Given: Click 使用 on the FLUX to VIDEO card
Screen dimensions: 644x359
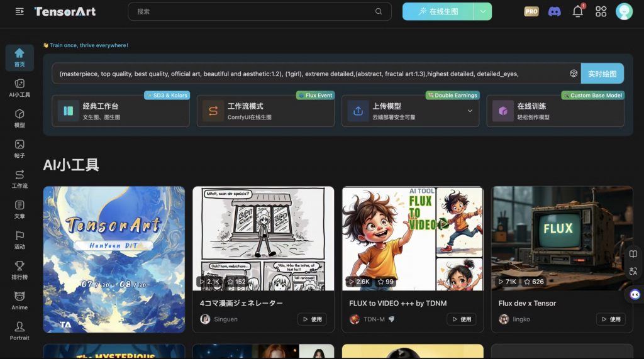Looking at the screenshot, I should coord(462,319).
